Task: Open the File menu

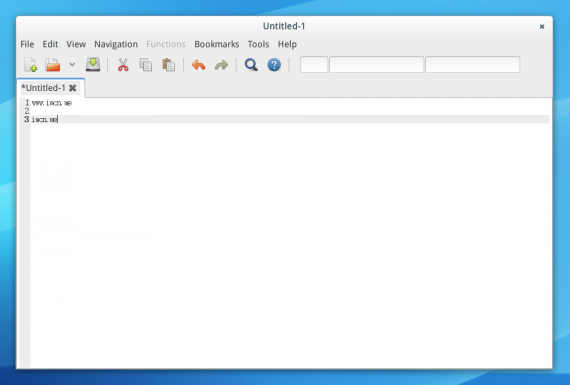Action: point(27,44)
